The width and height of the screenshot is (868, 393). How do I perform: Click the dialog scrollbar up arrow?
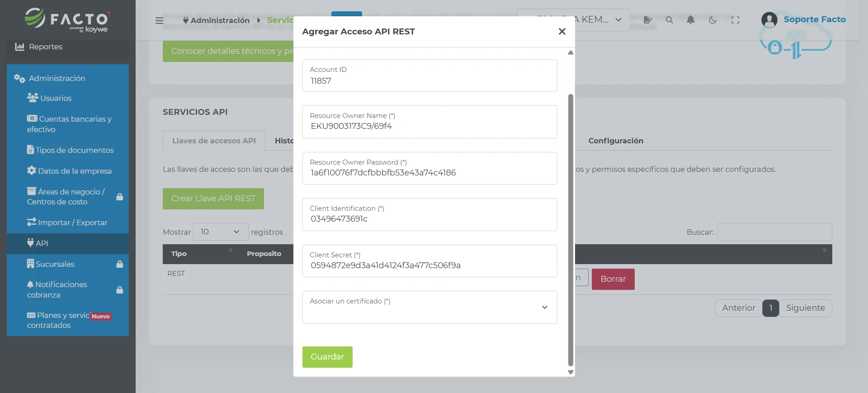point(571,52)
